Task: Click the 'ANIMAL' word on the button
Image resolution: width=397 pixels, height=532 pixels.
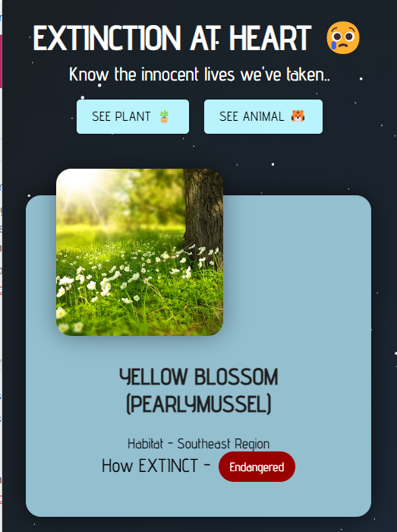Action: tap(263, 116)
